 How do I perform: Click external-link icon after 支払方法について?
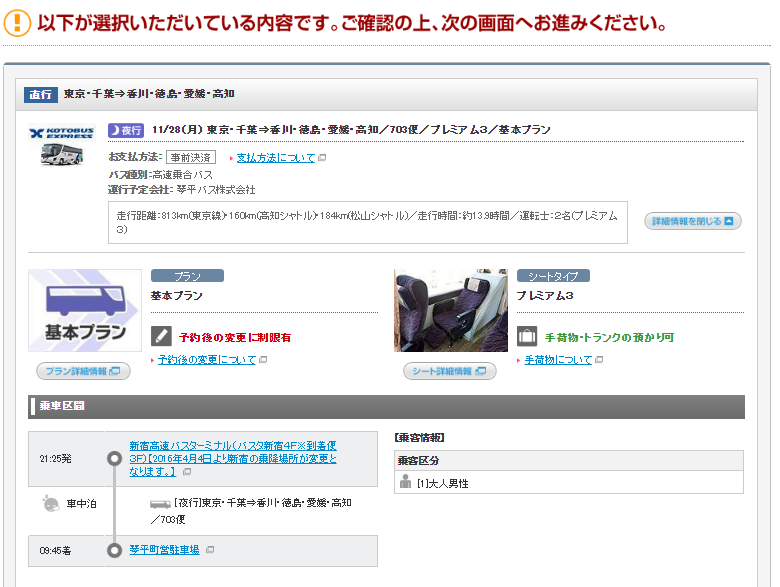coord(322,158)
